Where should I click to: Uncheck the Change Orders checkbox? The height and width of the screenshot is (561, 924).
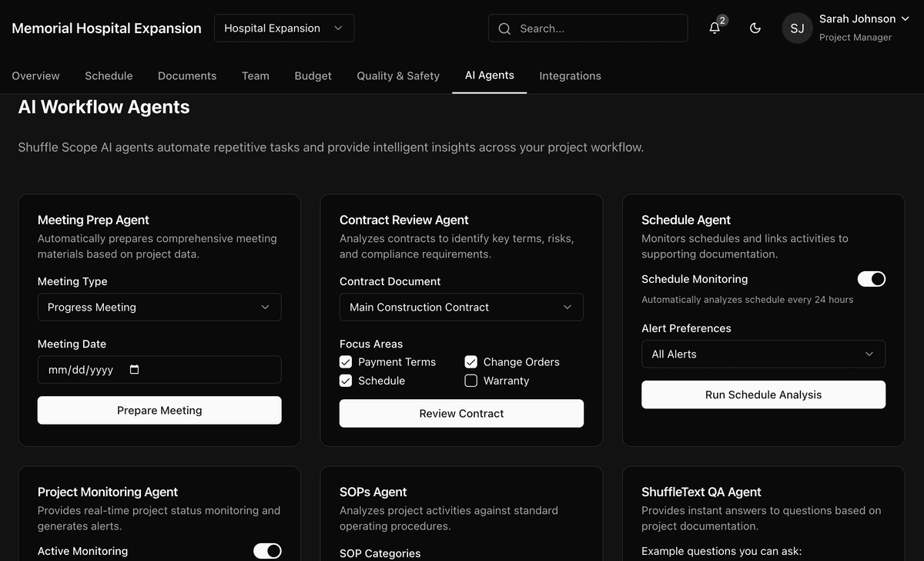click(x=471, y=362)
